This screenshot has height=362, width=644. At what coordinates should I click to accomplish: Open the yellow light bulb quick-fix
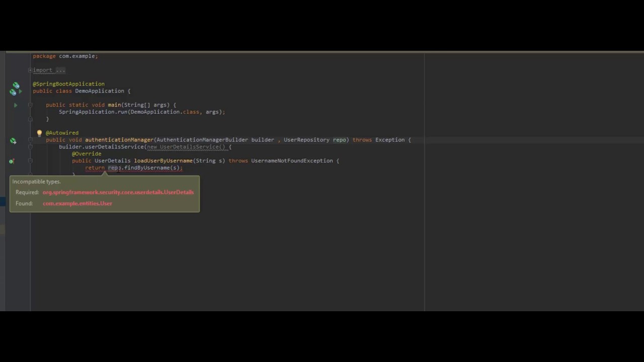tap(39, 133)
